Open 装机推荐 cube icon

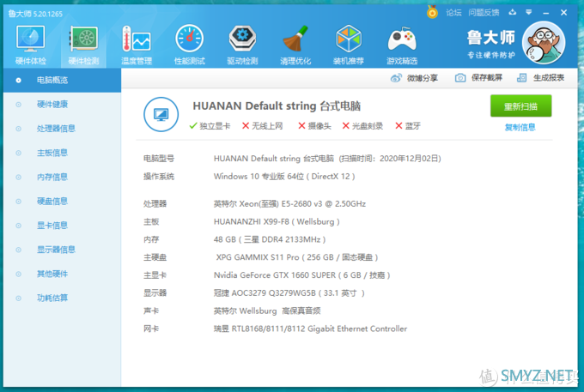(x=348, y=45)
